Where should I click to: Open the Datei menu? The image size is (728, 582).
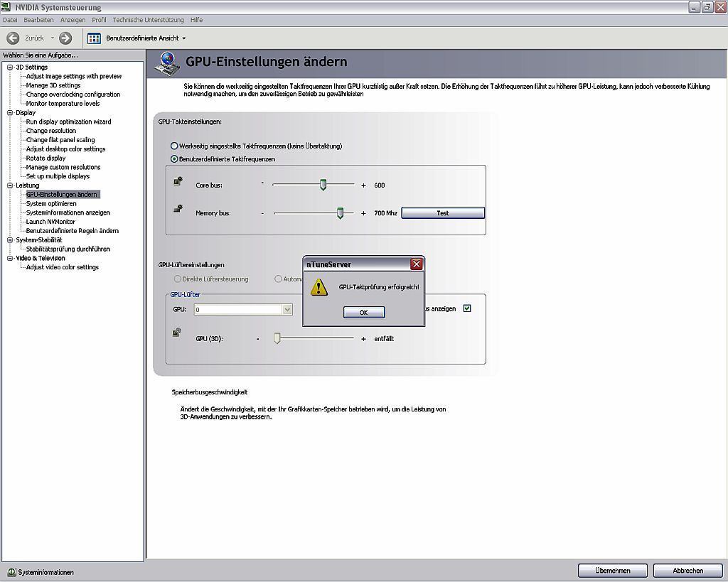coord(10,20)
